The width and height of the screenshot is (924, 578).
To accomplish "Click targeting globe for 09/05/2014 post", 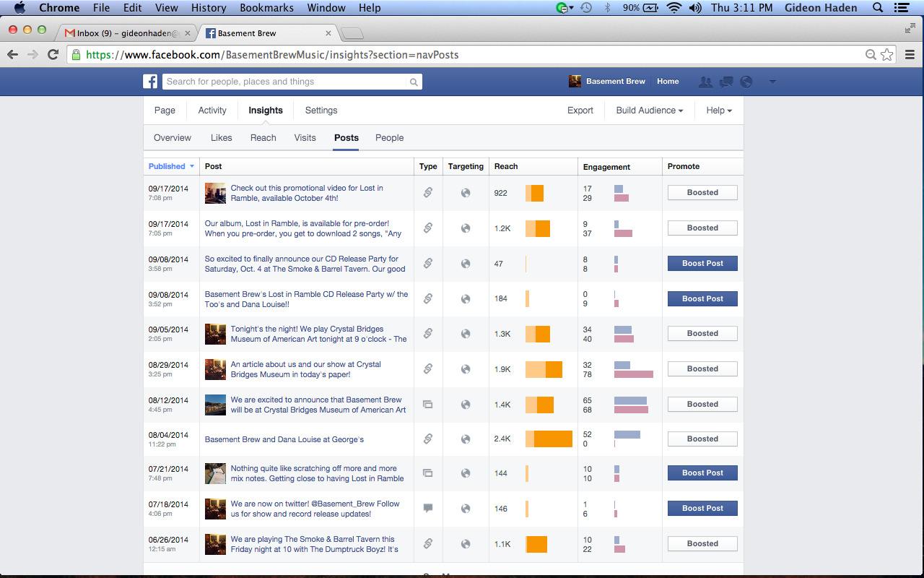I will [466, 334].
